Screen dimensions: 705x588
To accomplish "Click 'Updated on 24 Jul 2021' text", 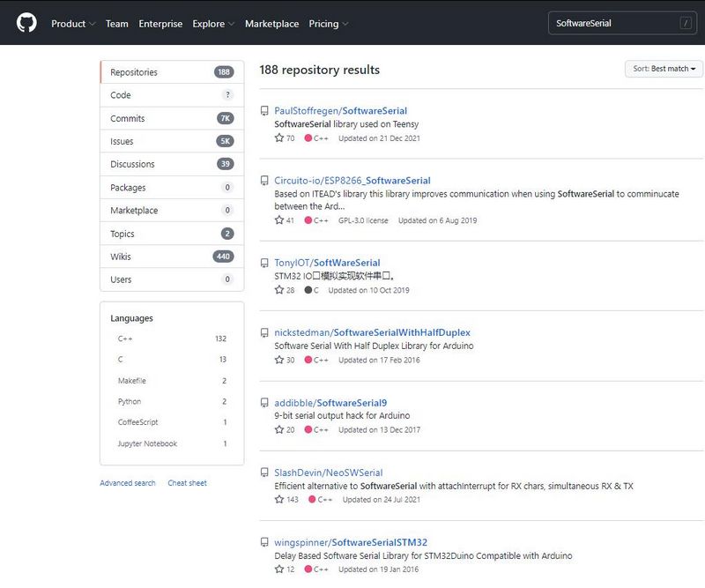I will click(x=382, y=499).
